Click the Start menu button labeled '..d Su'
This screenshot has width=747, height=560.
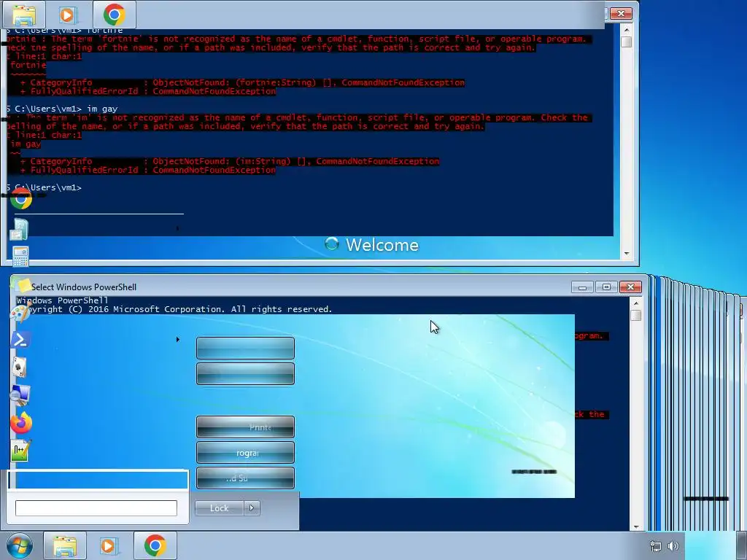[x=245, y=478]
